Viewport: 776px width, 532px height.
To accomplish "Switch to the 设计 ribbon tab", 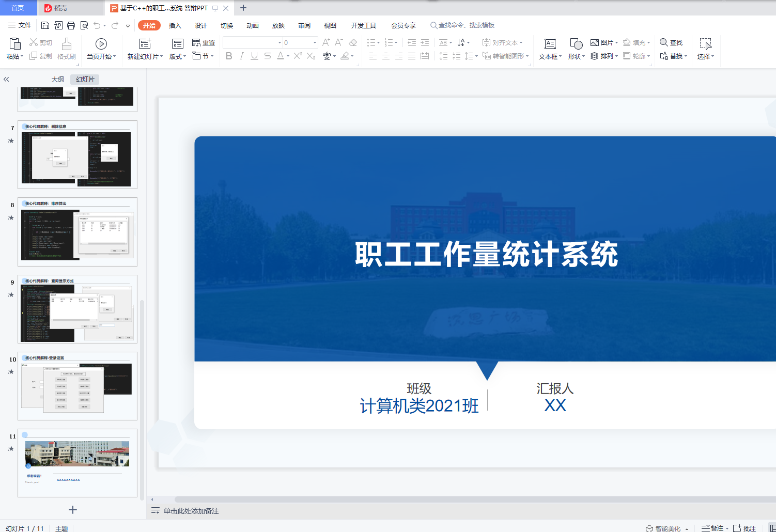I will tap(201, 25).
